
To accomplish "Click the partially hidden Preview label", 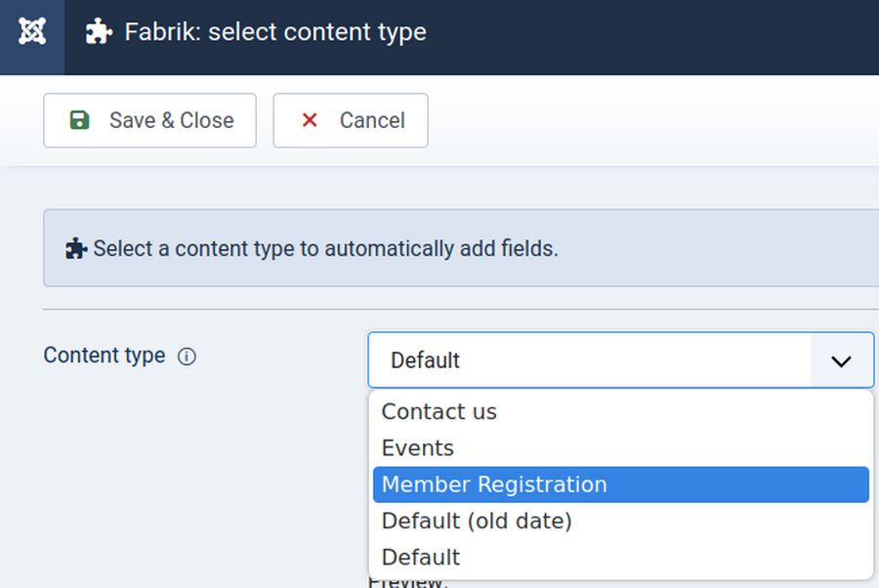I will point(407,583).
